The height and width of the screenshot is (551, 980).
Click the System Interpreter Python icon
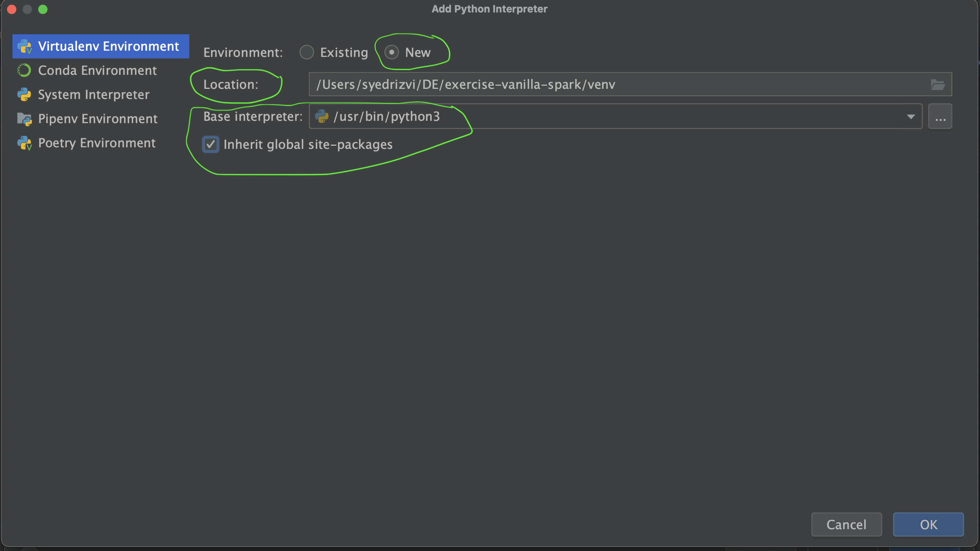point(24,95)
